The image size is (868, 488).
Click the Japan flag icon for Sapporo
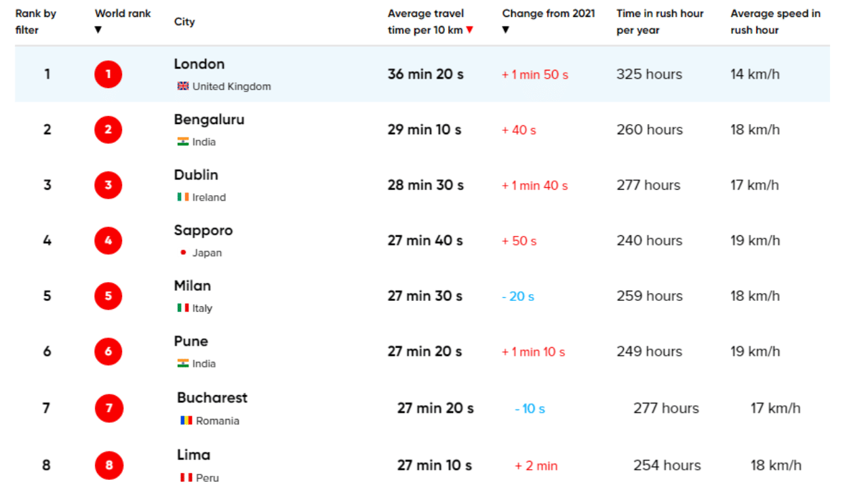183,253
